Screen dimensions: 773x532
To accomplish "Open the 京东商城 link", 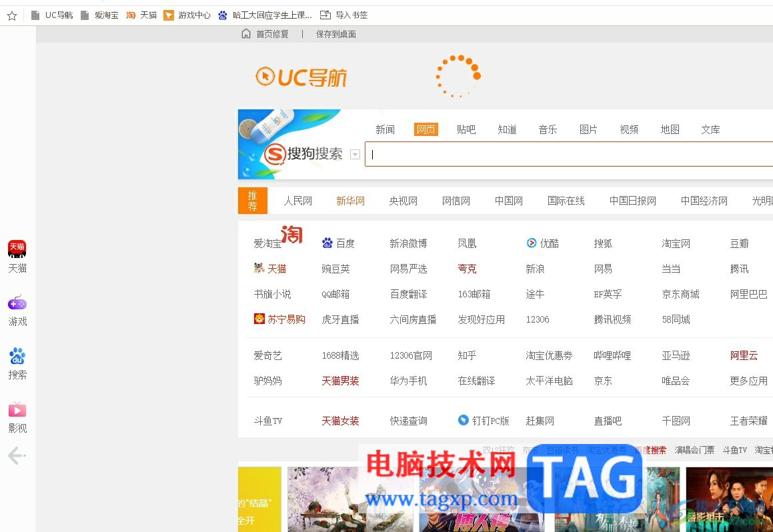I will pyautogui.click(x=681, y=295).
